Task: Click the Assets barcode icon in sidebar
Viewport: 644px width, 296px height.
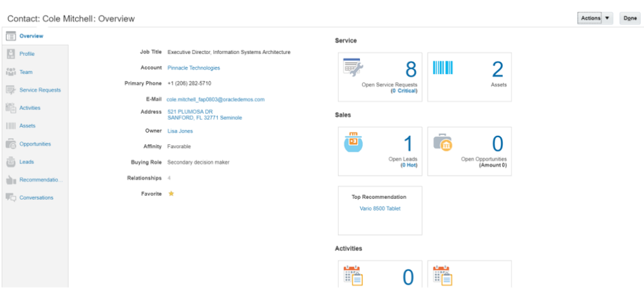Action: point(10,126)
